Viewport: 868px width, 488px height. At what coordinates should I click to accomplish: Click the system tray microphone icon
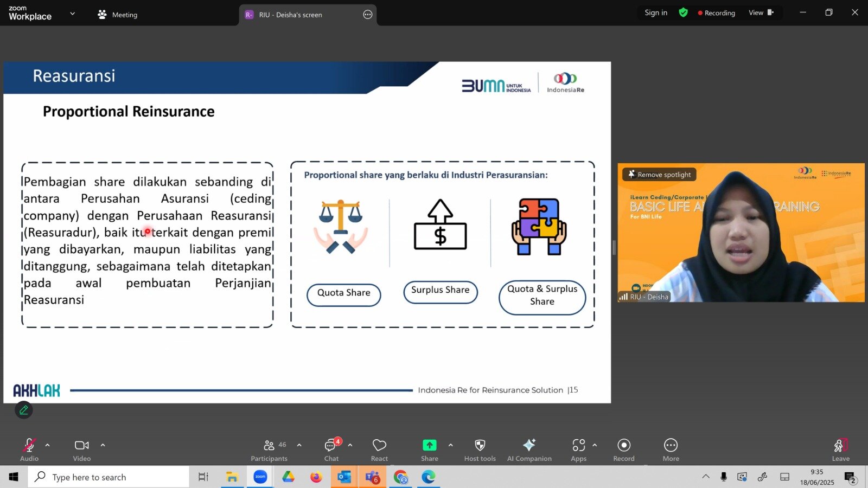click(724, 477)
